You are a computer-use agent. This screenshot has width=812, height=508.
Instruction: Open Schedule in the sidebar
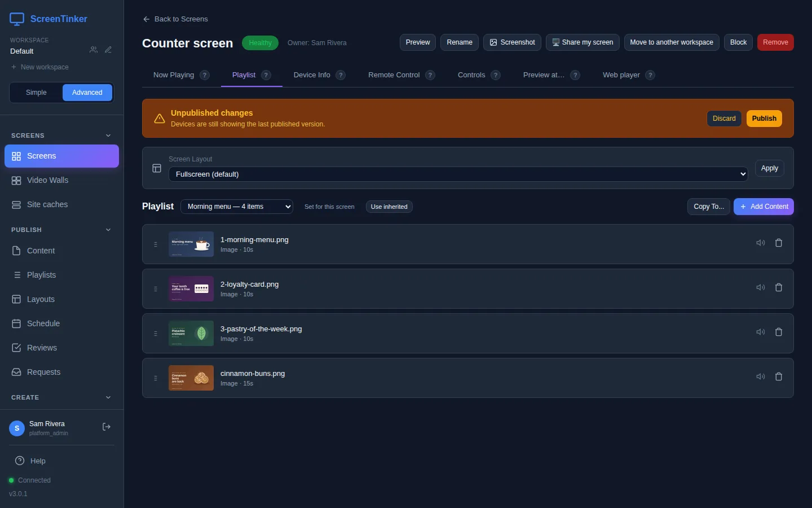coord(62,323)
